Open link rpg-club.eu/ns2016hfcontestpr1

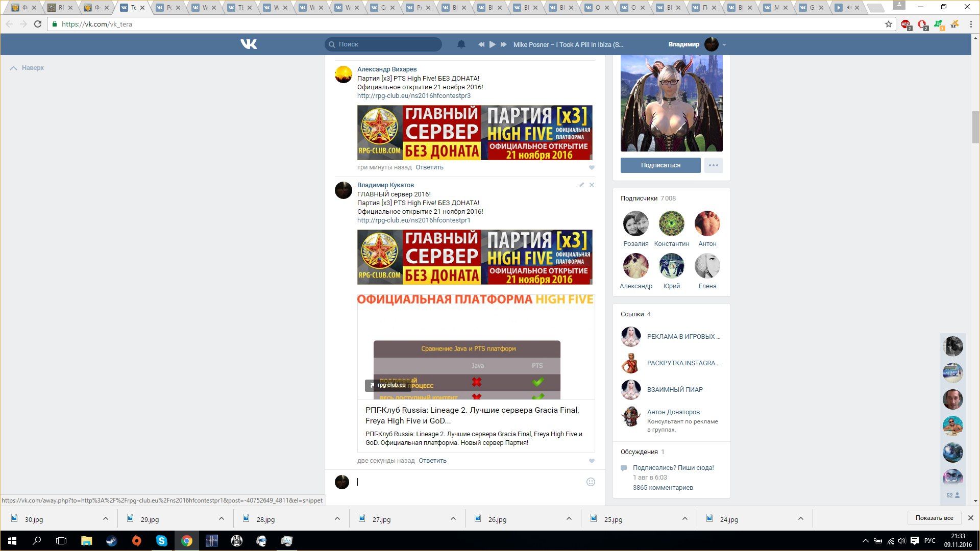[x=413, y=220]
